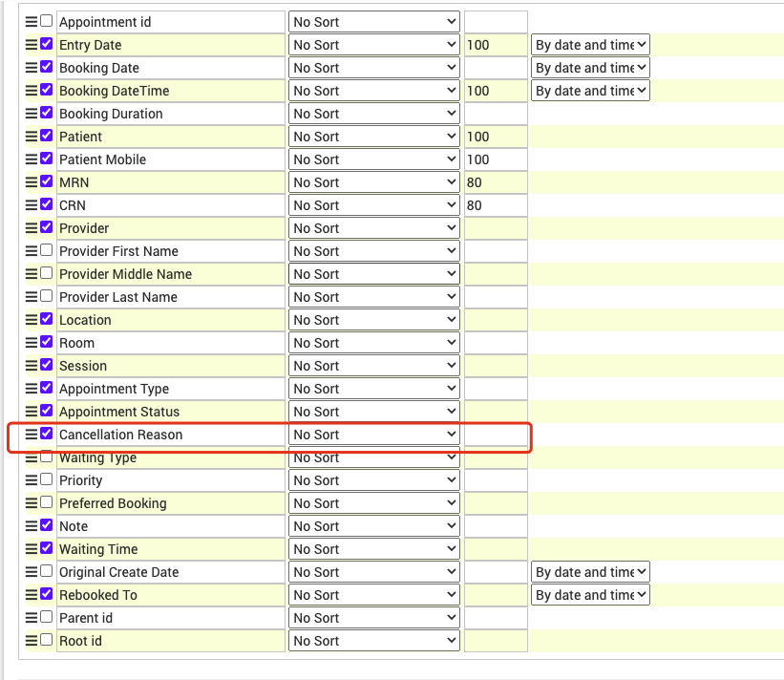Click reorder handle for Provider Middle Name

tap(32, 274)
